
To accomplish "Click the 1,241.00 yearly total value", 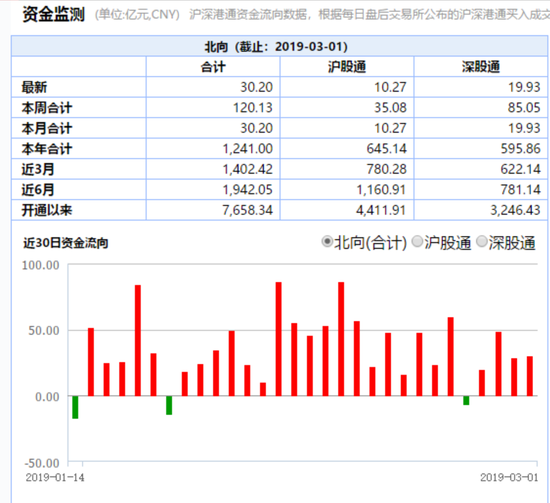I will [248, 149].
